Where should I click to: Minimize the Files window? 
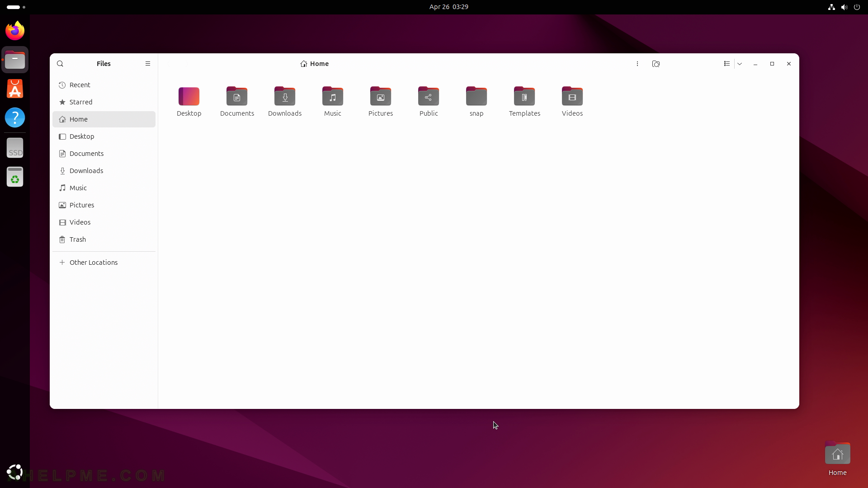click(x=755, y=64)
